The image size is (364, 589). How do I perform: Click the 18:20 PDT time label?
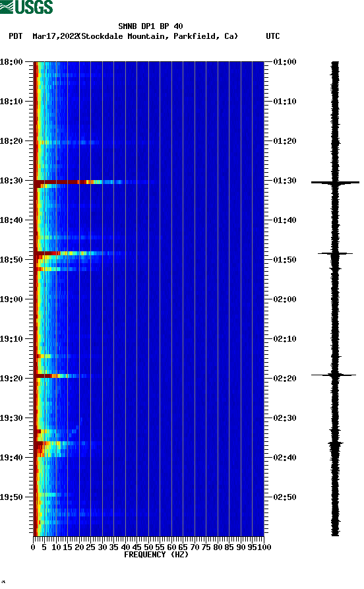click(11, 141)
